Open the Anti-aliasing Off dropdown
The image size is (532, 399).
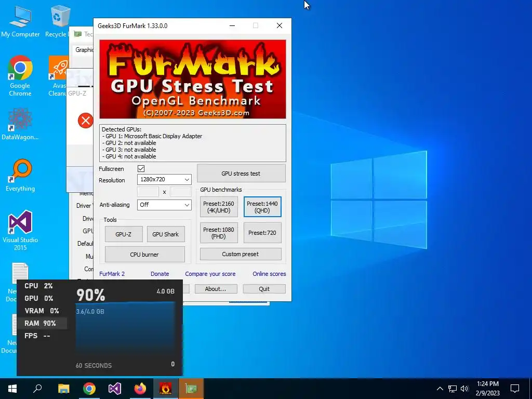point(164,205)
